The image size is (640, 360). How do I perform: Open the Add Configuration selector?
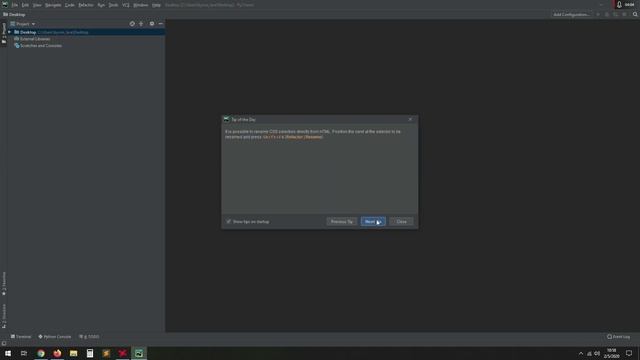coord(571,14)
